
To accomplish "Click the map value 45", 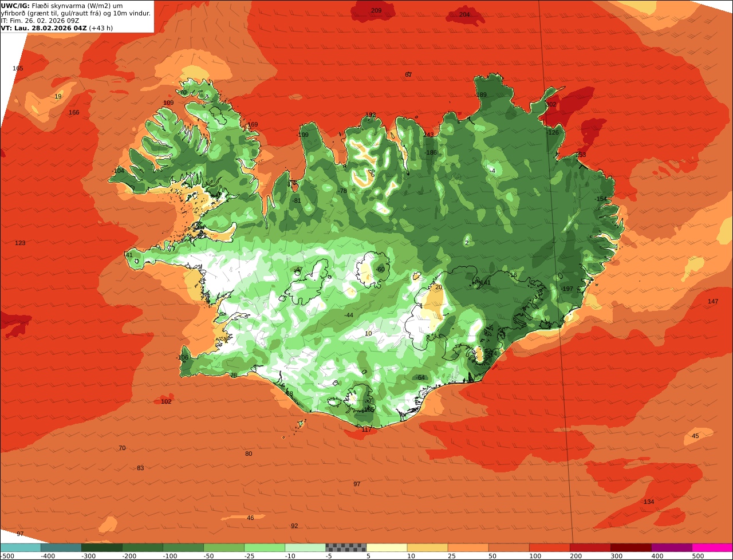I will (695, 436).
